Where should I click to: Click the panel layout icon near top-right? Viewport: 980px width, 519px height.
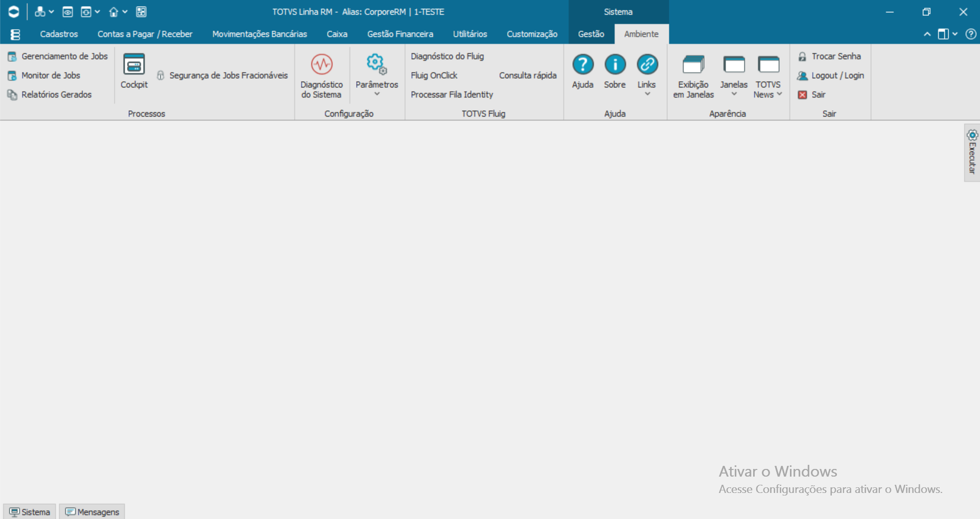tap(943, 34)
